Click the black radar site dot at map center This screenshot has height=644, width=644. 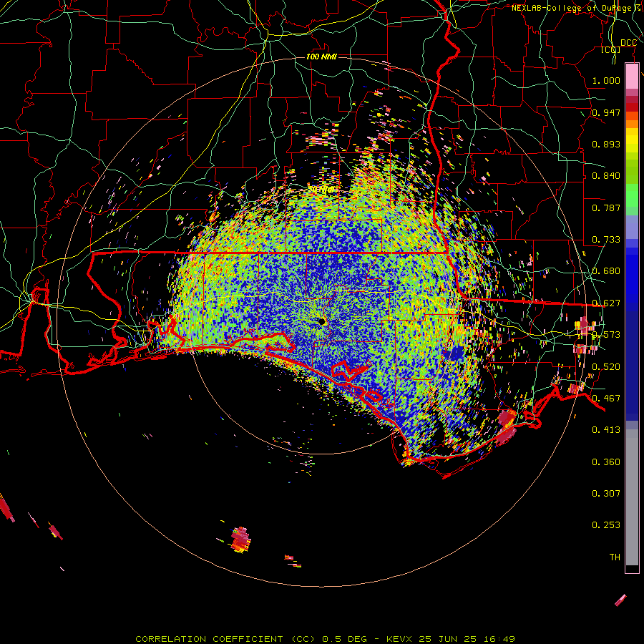tap(321, 321)
